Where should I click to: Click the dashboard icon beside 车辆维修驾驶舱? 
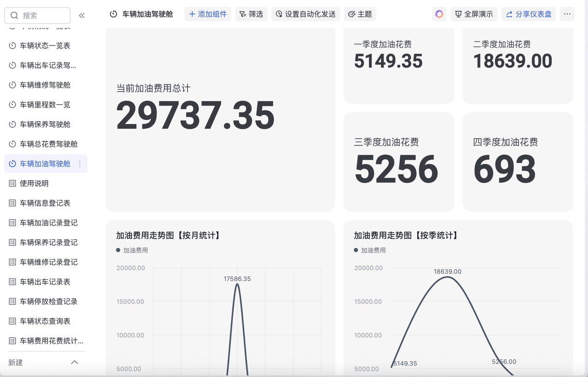click(x=12, y=85)
